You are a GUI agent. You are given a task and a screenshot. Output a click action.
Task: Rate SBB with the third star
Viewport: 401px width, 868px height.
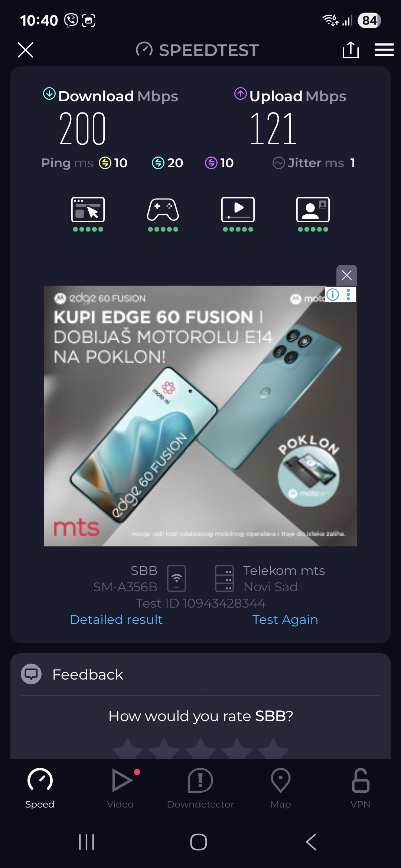click(x=200, y=749)
